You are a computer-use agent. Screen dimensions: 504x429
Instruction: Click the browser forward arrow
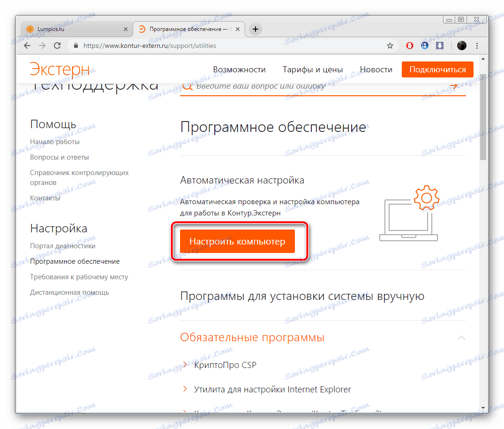(42, 46)
